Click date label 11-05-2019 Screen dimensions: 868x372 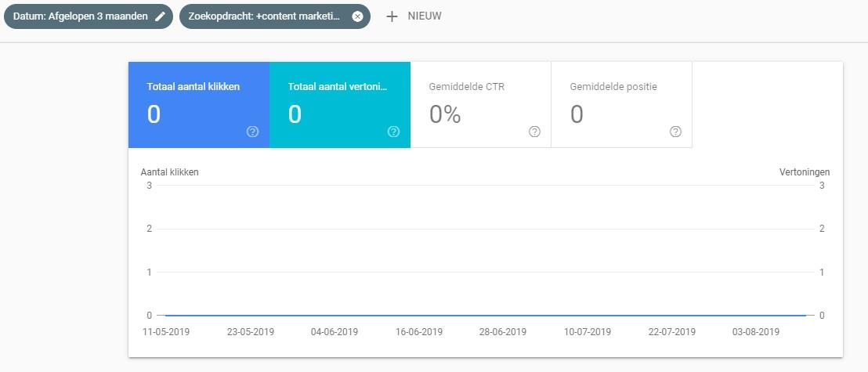pyautogui.click(x=166, y=332)
